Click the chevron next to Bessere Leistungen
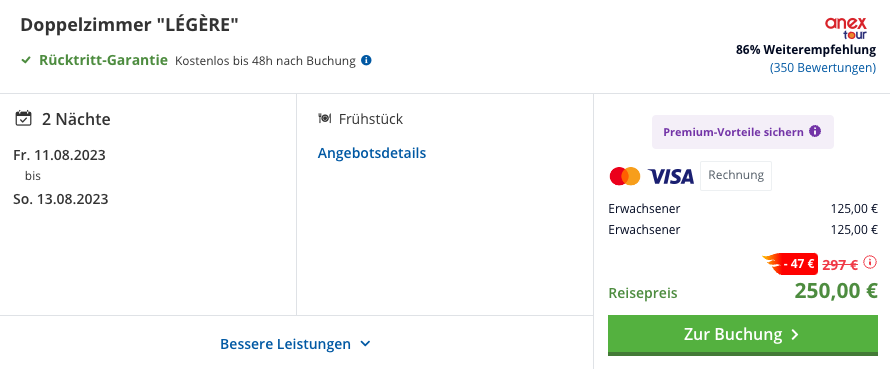 [365, 344]
